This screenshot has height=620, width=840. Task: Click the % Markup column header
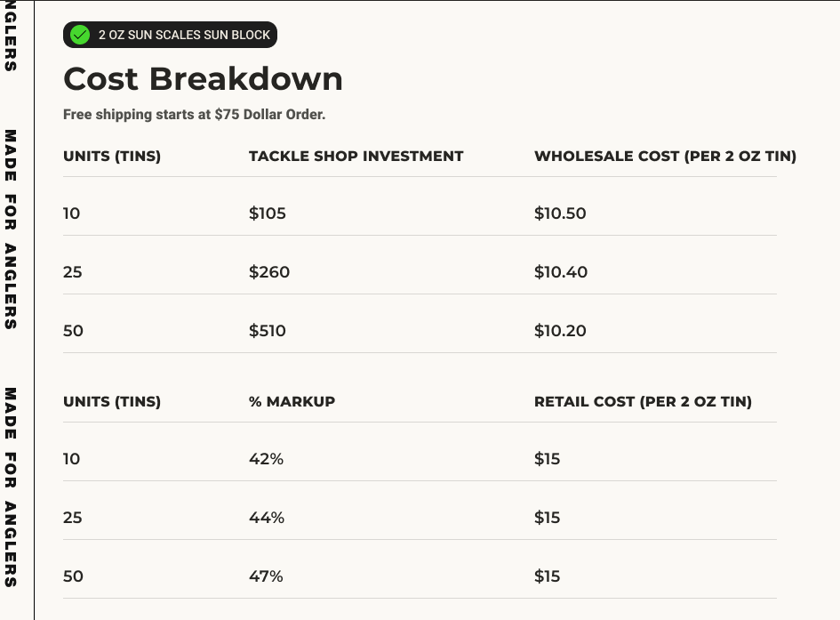(x=292, y=402)
